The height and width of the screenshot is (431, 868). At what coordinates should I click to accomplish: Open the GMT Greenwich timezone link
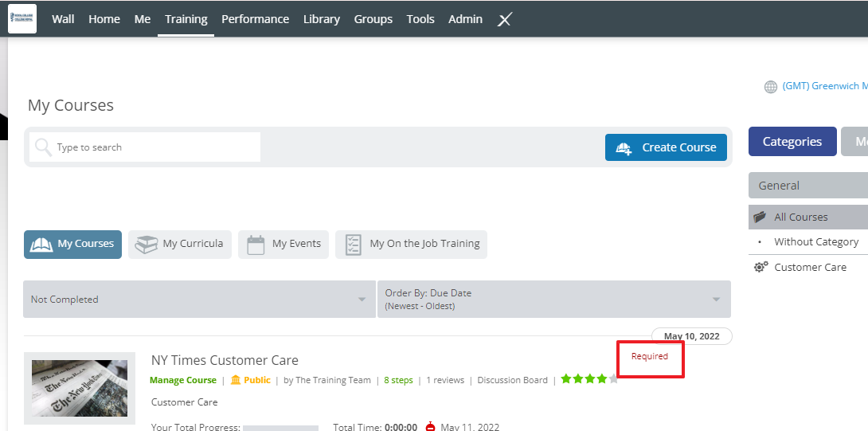[825, 86]
